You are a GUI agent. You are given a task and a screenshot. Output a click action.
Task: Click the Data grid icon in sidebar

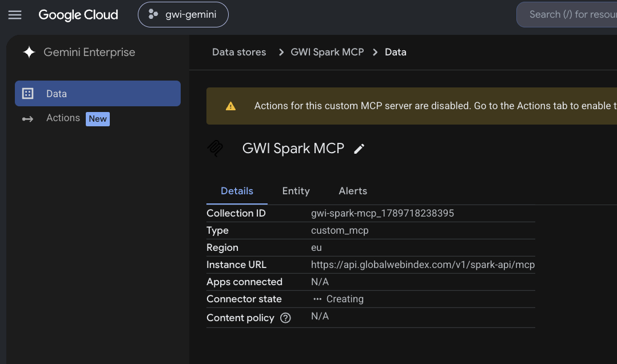pos(27,94)
